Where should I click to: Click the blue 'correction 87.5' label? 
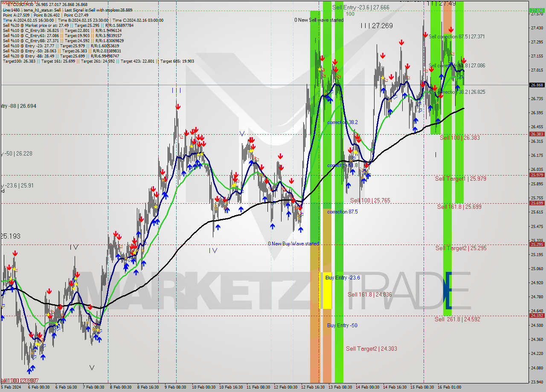[343, 212]
